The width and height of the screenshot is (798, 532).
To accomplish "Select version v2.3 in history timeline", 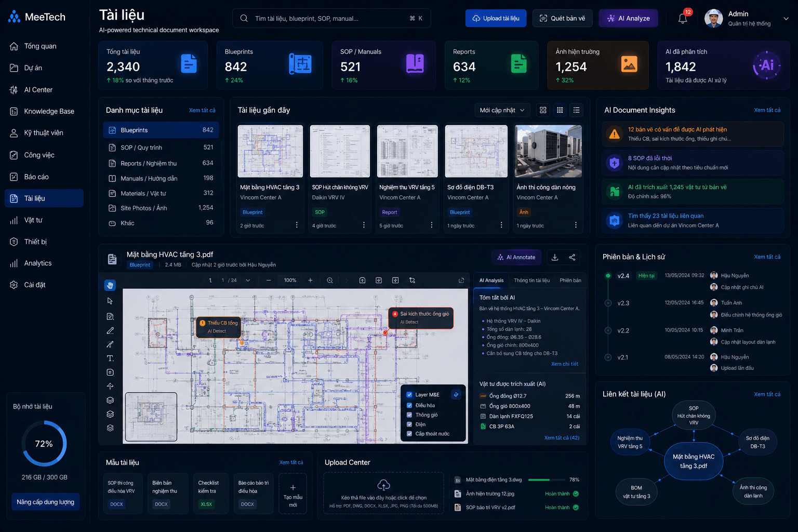I will (623, 303).
